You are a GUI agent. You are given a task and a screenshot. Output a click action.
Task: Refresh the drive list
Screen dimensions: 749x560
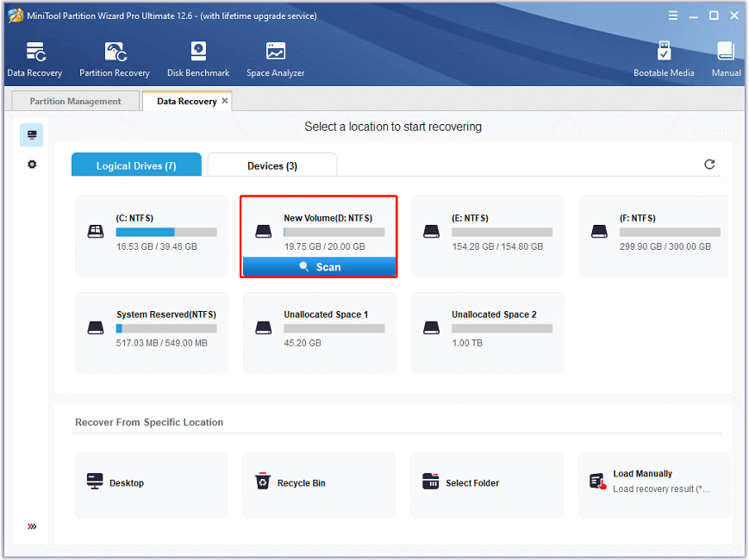709,165
